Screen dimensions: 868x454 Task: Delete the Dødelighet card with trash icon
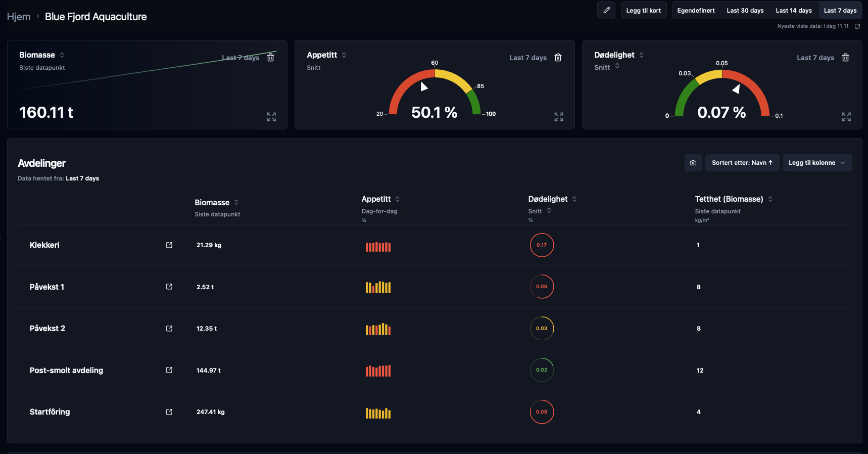coord(846,58)
